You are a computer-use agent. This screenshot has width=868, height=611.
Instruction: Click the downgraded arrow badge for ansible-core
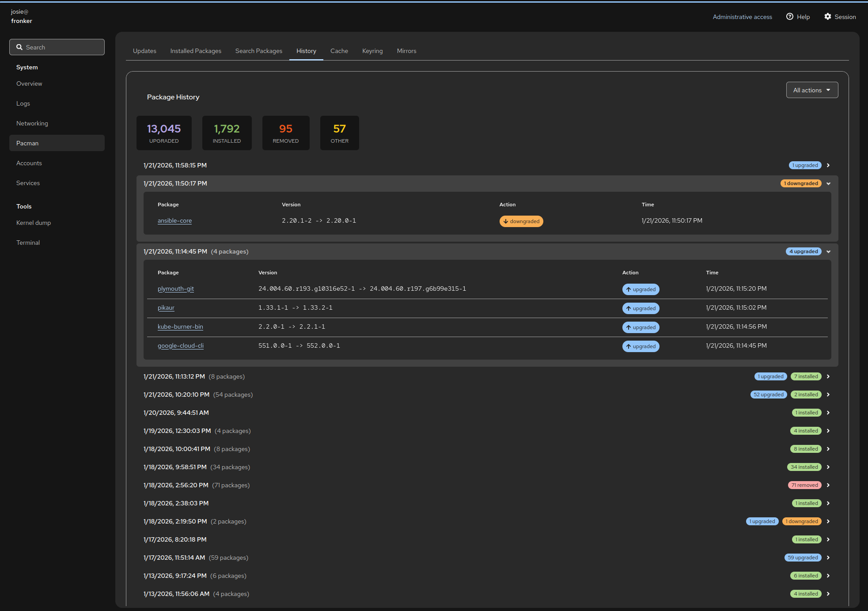click(x=521, y=221)
